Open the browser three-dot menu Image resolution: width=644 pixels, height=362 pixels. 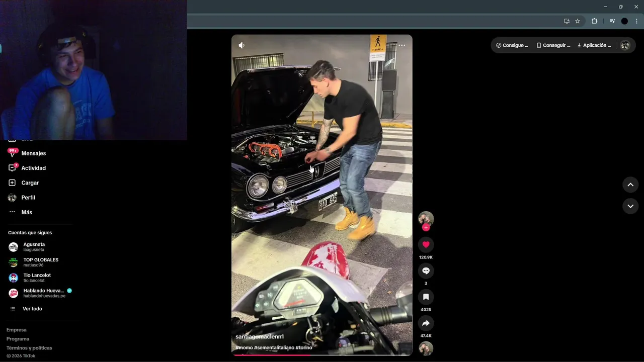click(636, 21)
